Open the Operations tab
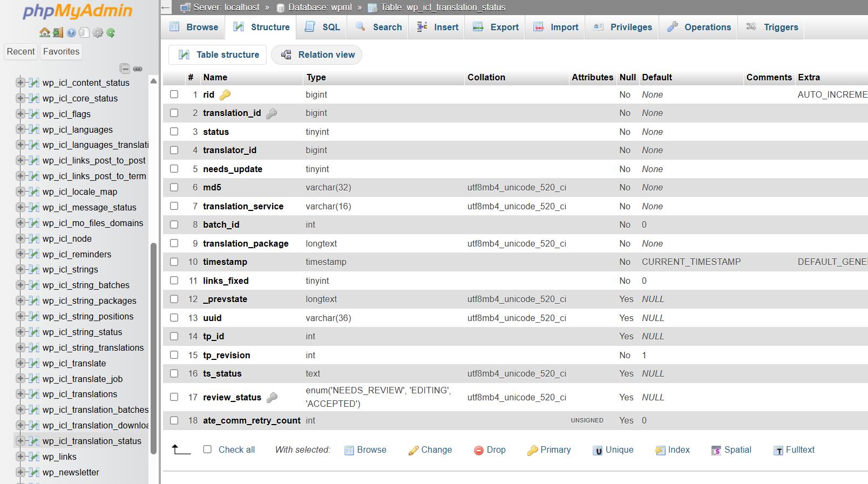Viewport: 868px width, 484px height. pos(699,27)
